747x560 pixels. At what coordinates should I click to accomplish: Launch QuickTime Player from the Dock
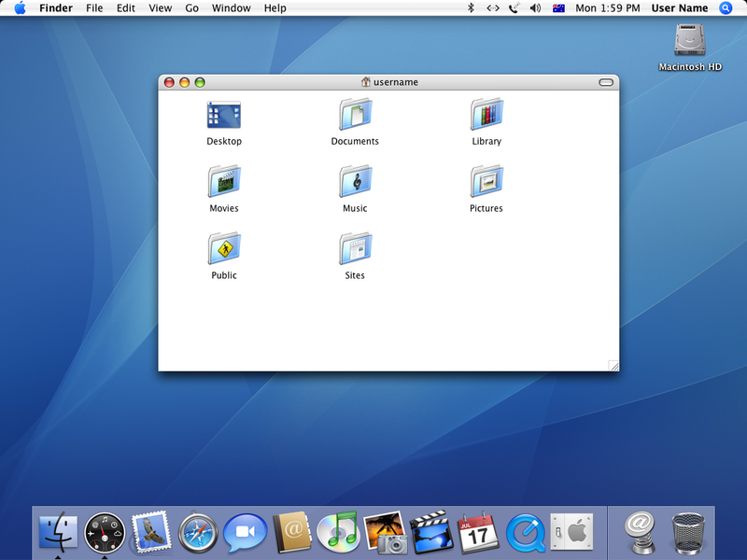click(526, 532)
